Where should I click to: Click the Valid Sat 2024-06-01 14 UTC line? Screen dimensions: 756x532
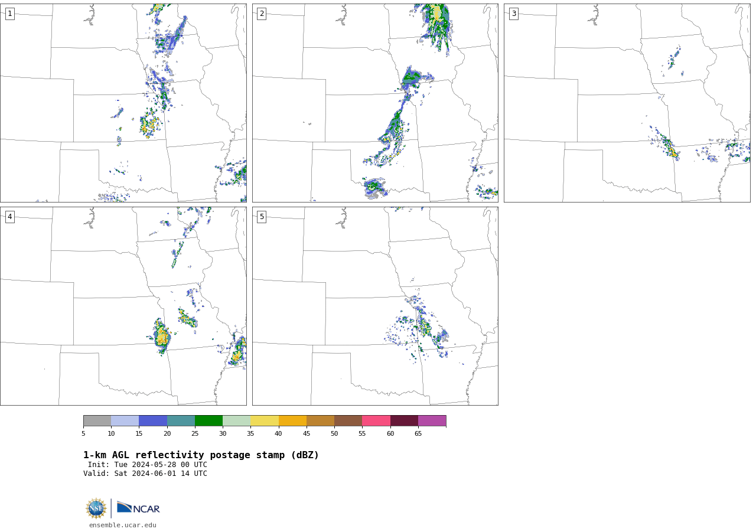[x=145, y=474]
